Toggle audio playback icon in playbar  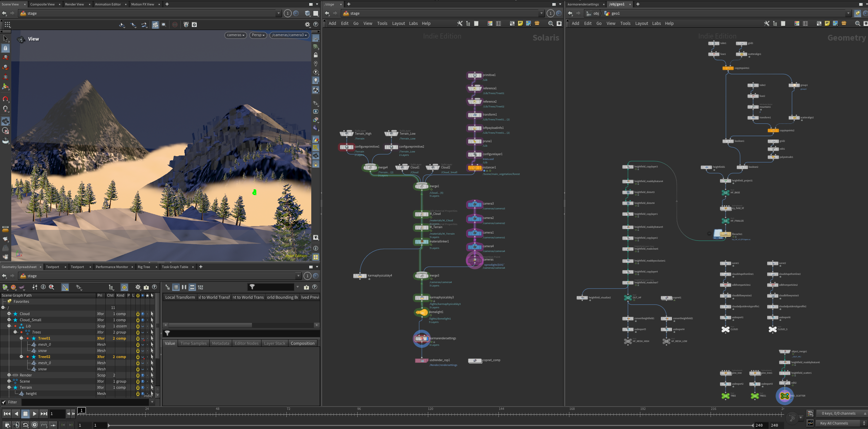16,425
